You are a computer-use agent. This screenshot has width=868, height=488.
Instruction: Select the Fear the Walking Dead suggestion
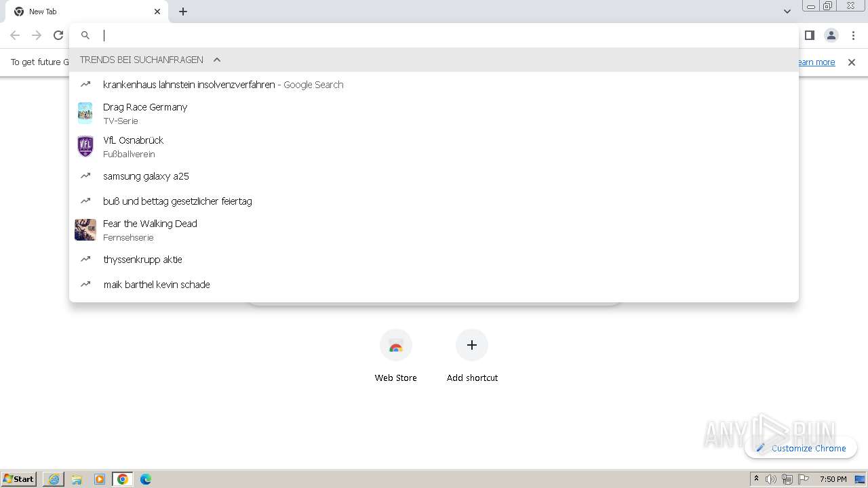tap(434, 230)
